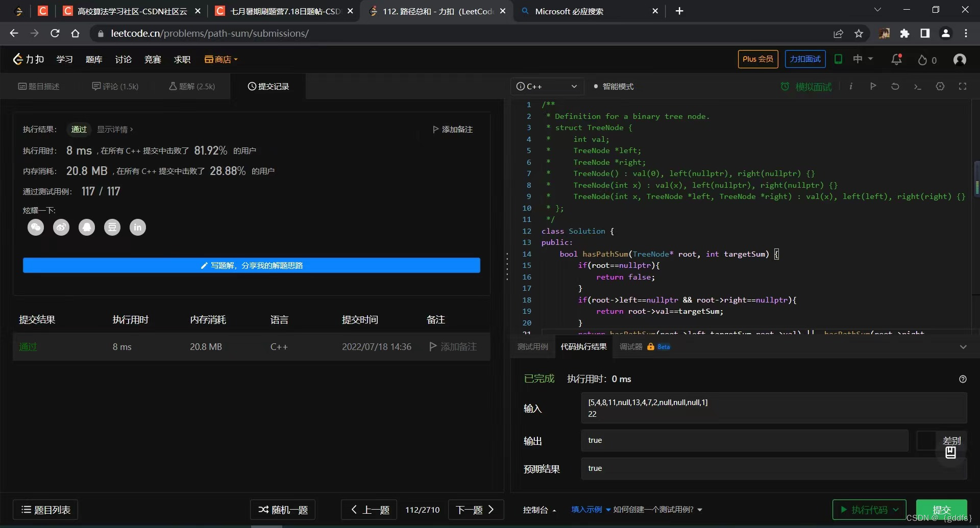980x528 pixels.
Task: Toggle 智能模式 smart mode
Action: (614, 87)
